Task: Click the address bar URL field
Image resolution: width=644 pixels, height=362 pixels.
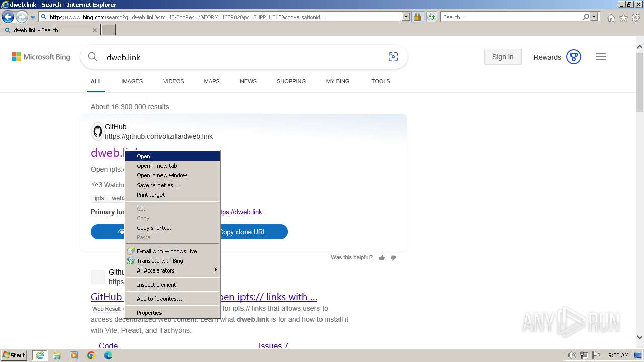Action: [220, 17]
